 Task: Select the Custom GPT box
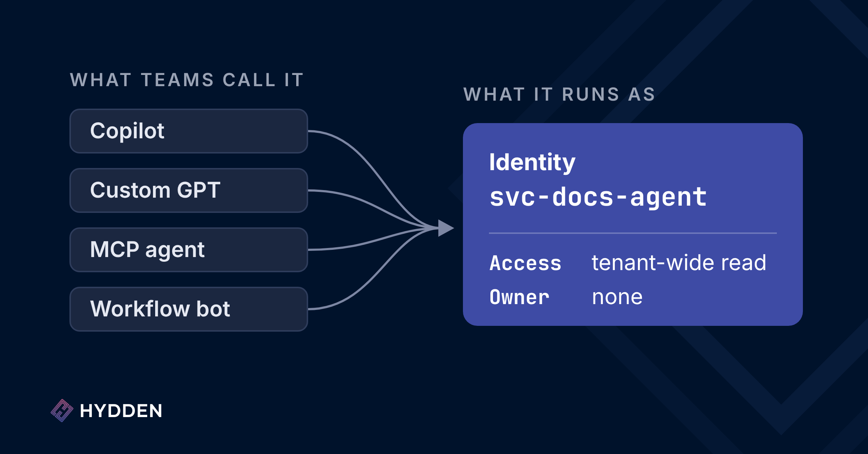click(x=188, y=190)
